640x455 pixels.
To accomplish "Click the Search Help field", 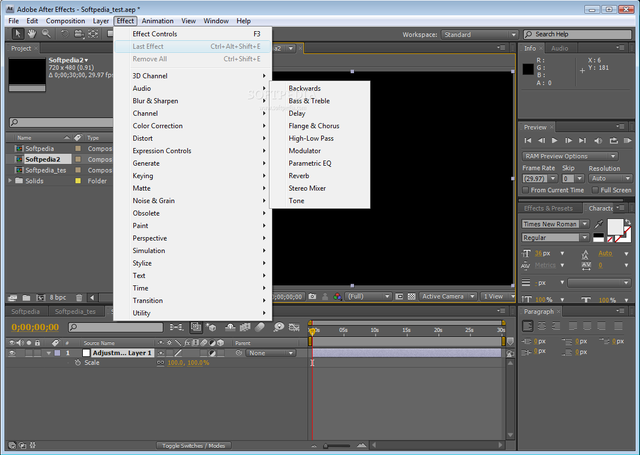I will pyautogui.click(x=577, y=34).
